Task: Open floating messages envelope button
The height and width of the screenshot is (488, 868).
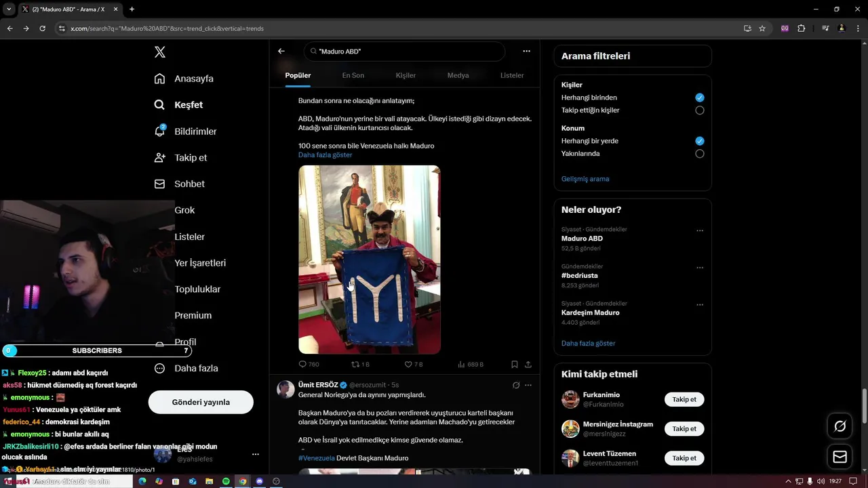Action: tap(840, 457)
